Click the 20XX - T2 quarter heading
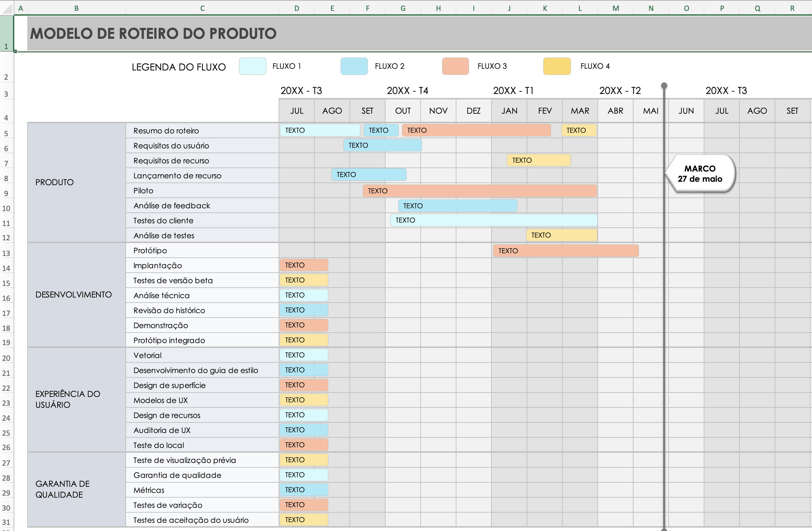Image resolution: width=812 pixels, height=531 pixels. [620, 91]
